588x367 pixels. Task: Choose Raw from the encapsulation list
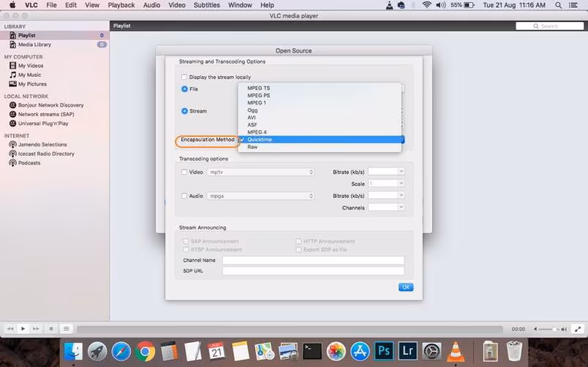click(x=320, y=147)
